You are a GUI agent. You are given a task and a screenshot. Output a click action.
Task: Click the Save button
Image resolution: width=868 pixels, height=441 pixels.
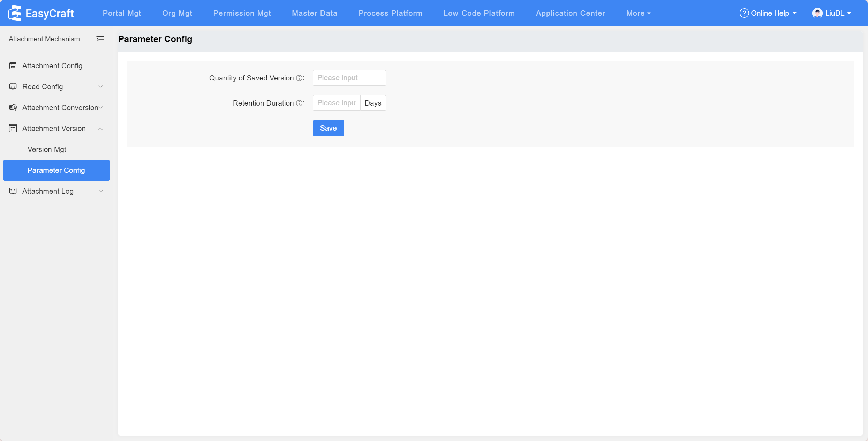(328, 128)
